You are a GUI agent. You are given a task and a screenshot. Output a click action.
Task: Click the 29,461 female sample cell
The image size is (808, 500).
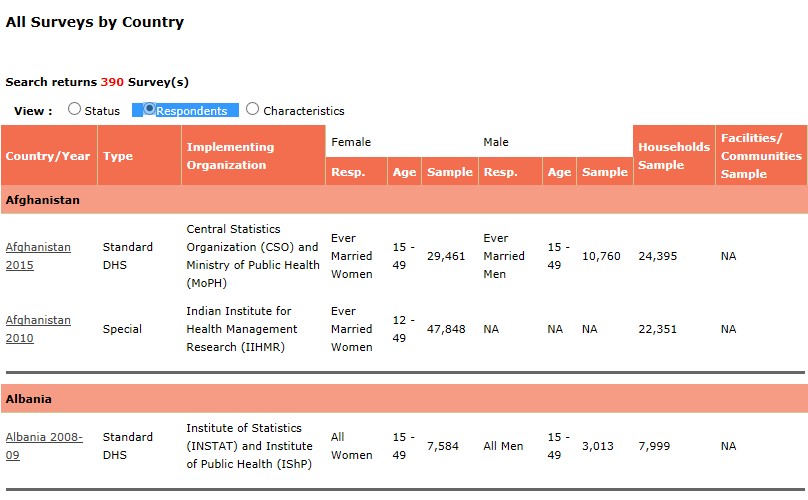(447, 256)
